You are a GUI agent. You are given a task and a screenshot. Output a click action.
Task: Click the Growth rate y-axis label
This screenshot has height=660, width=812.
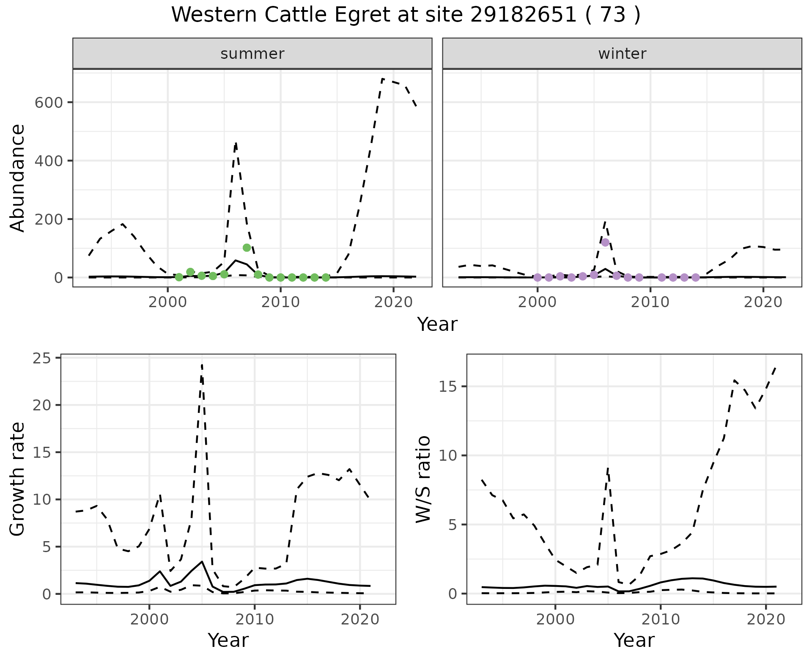click(x=18, y=479)
